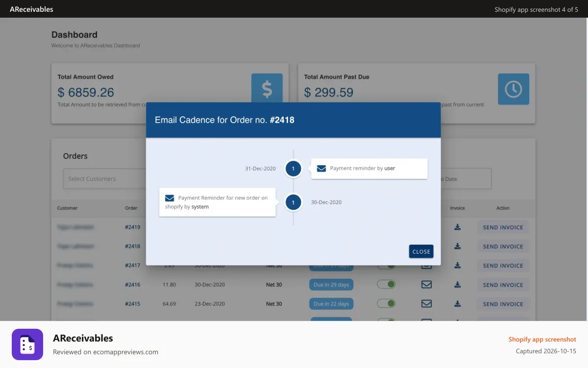Click the amount 64.69 for order #2415
The image size is (588, 368).
click(169, 304)
